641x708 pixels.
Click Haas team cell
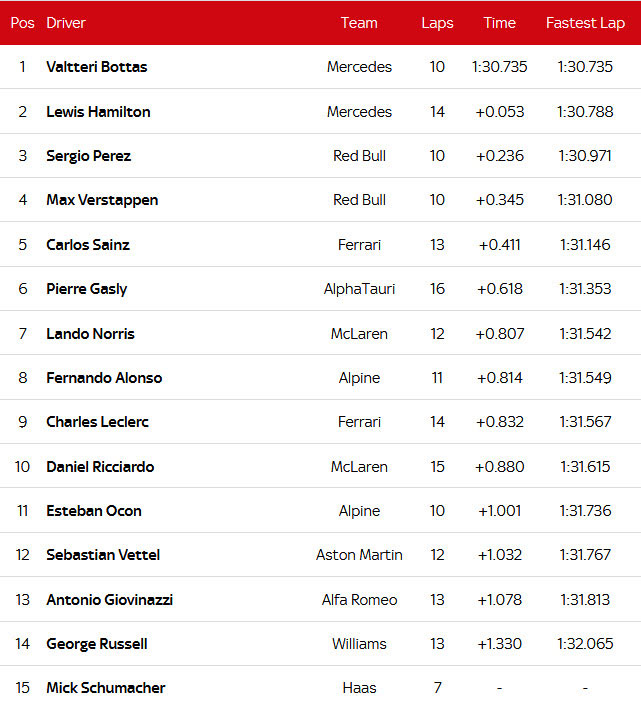[x=359, y=688]
